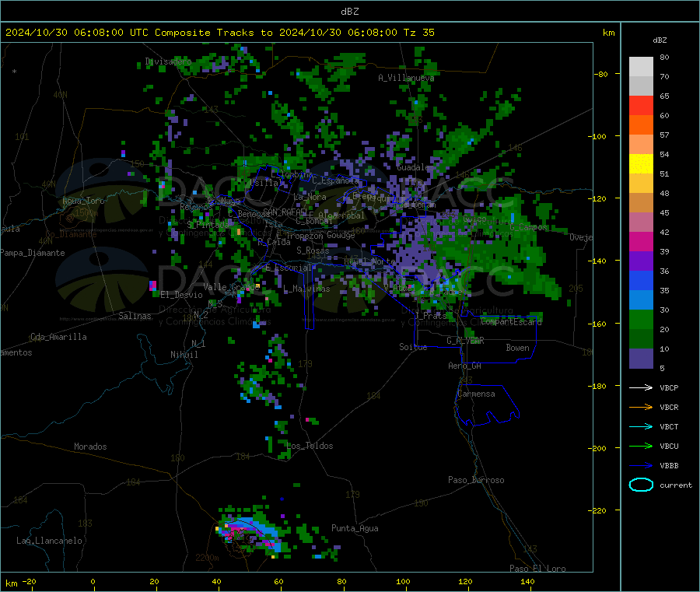Select the 65 dBZ red color swatch

pos(641,105)
